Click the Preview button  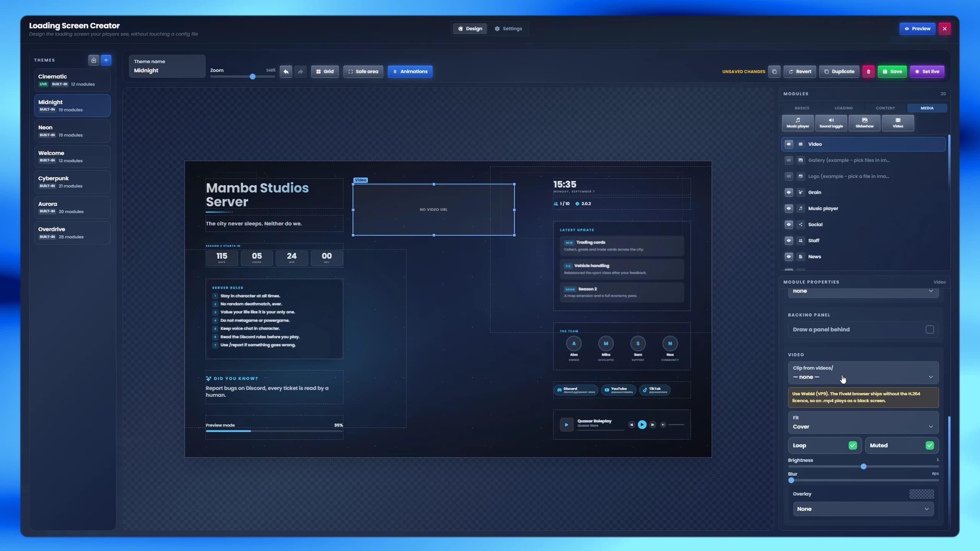(x=917, y=29)
